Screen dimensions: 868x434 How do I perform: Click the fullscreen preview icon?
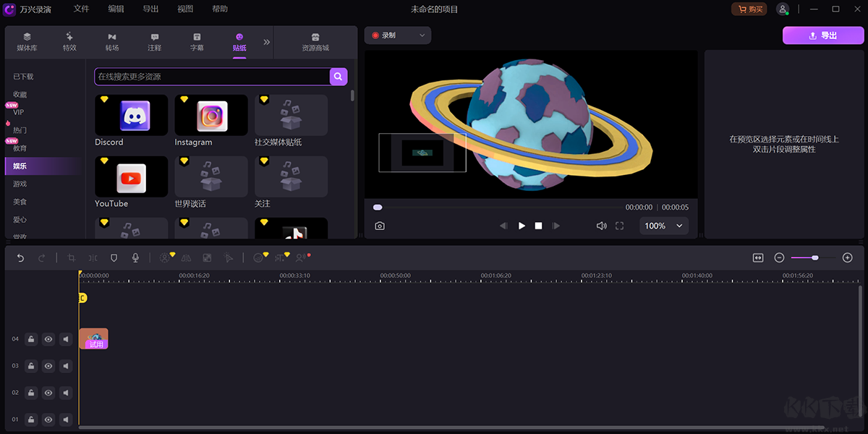coord(619,226)
